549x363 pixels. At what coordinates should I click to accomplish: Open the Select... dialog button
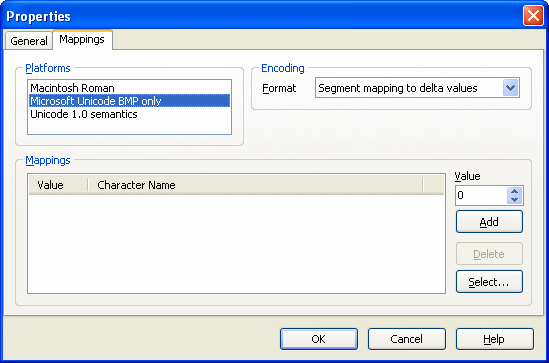(489, 281)
